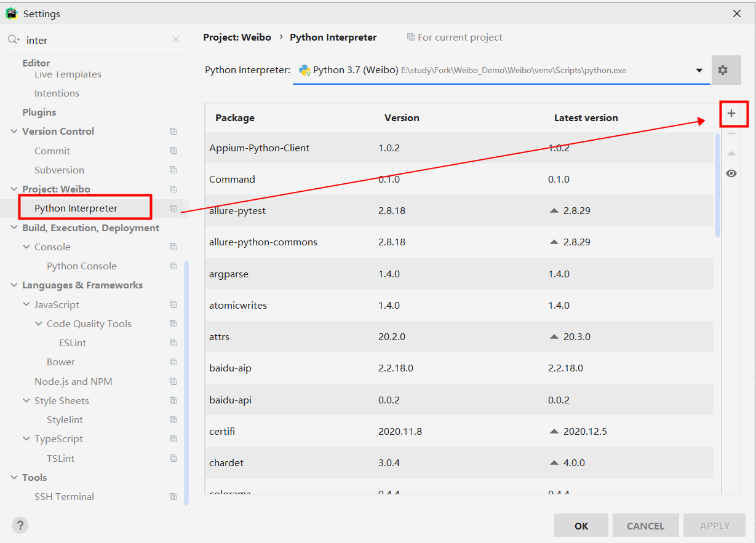
Task: Click project-level icon beside ESLint
Action: (x=173, y=343)
